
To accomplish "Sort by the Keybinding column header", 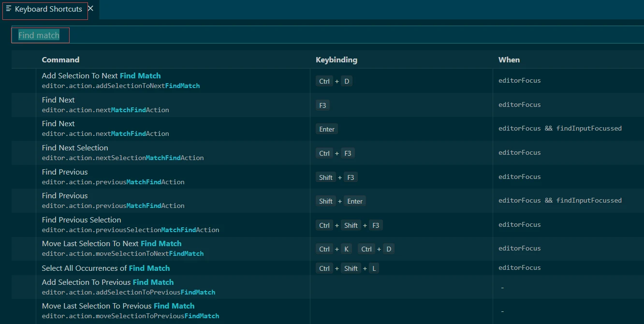I will 337,60.
